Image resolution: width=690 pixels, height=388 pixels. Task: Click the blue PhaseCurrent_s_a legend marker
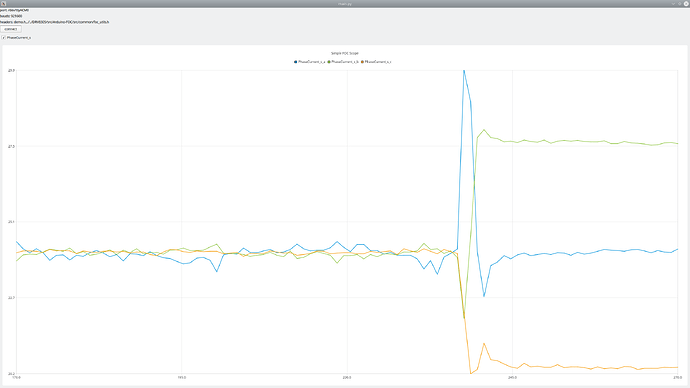click(295, 62)
